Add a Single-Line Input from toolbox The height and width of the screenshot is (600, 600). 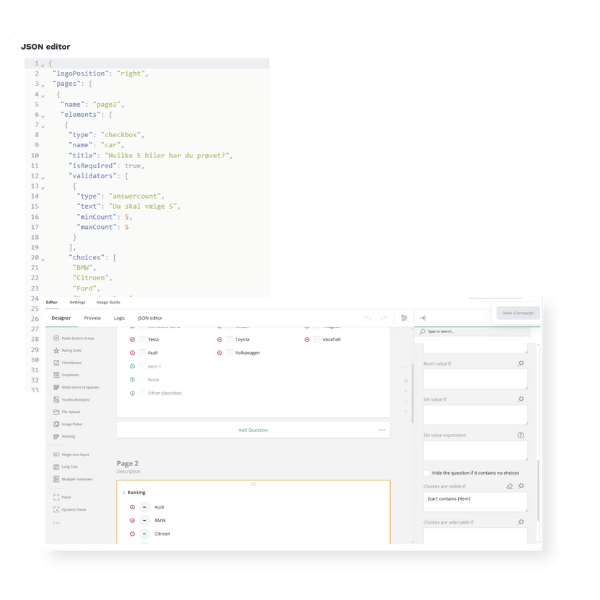point(71,455)
